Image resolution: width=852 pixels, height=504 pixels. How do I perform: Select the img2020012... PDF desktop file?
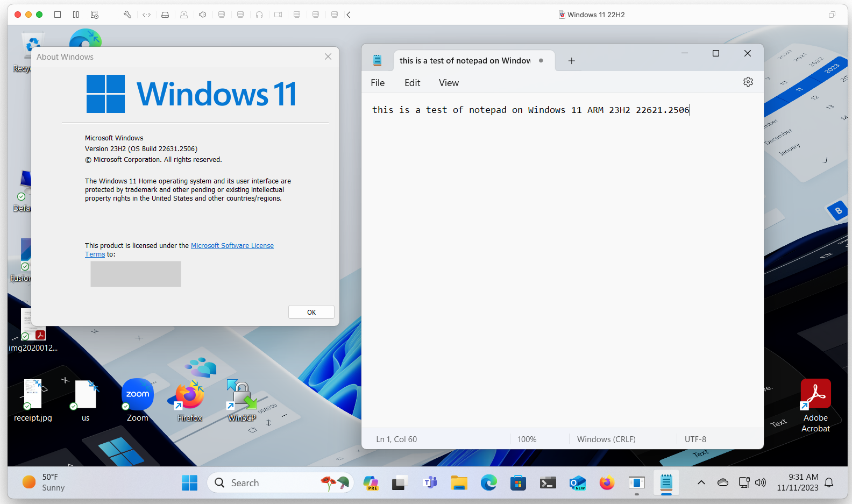coord(33,330)
